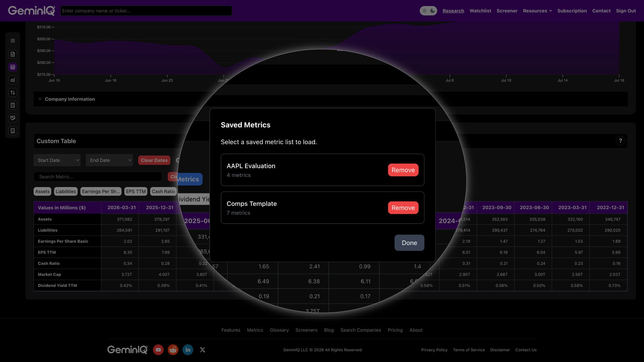
Task: Open the About footer link
Action: click(x=416, y=330)
